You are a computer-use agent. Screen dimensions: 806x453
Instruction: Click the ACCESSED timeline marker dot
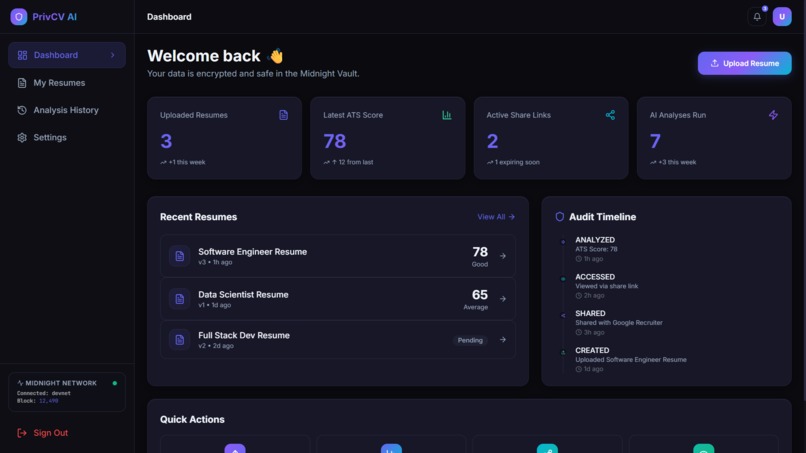click(563, 279)
